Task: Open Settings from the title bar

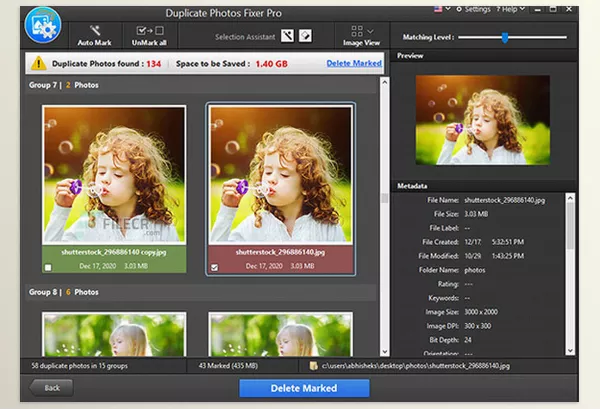Action: 473,9
